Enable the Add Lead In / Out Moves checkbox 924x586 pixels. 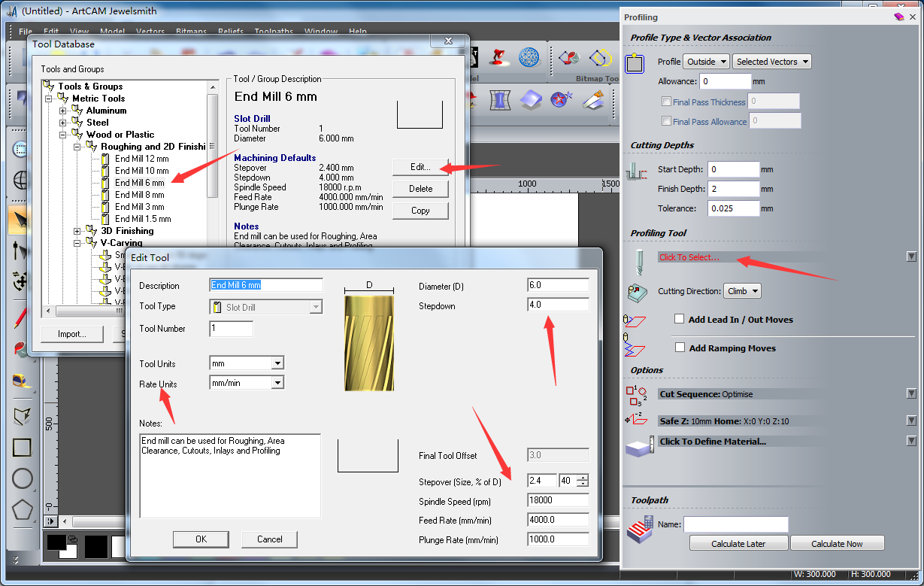tap(680, 319)
